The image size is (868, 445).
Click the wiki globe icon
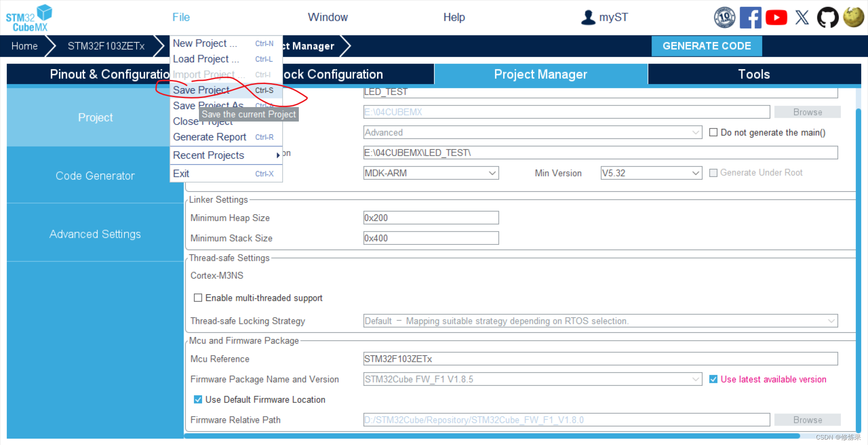tap(854, 17)
